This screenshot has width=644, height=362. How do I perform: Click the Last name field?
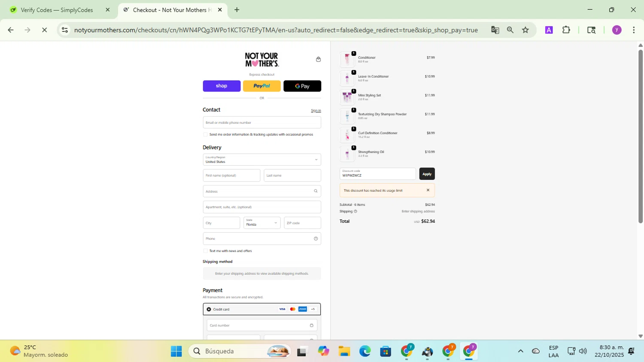click(292, 175)
